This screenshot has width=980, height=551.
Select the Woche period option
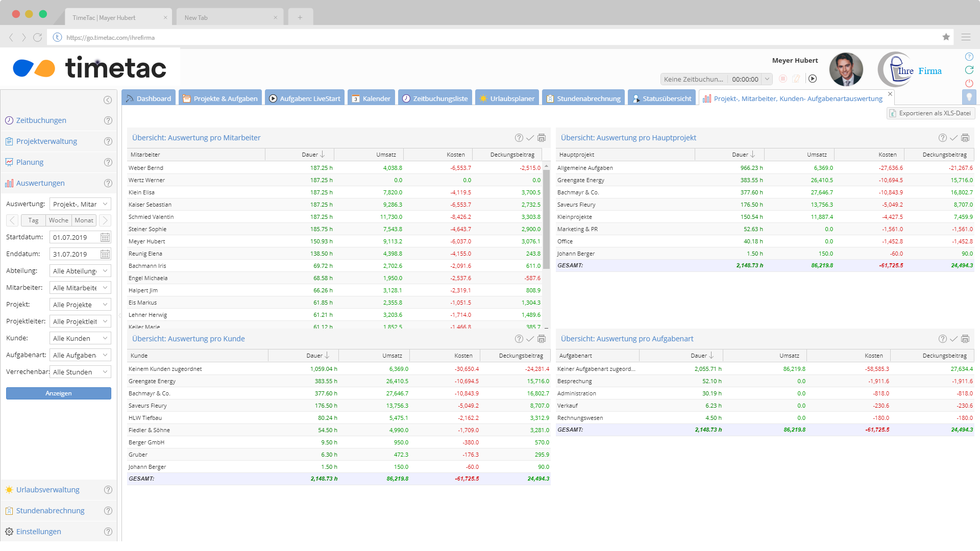pos(59,220)
